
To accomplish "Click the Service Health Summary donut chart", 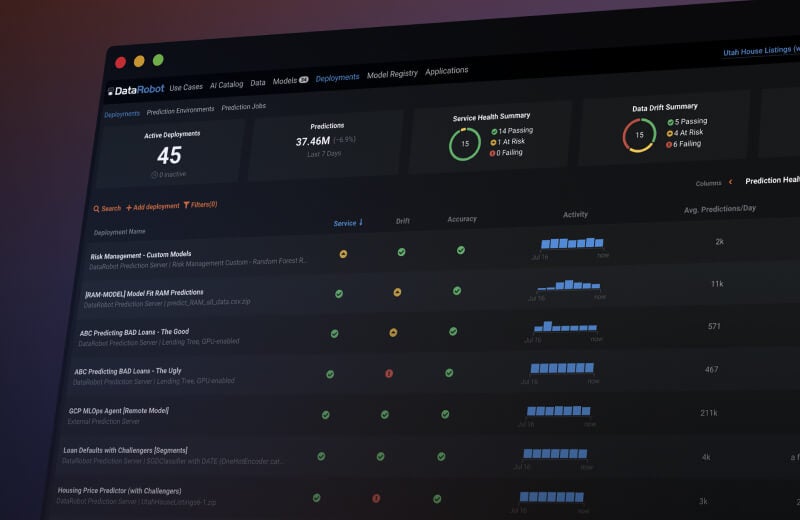I will pos(465,144).
